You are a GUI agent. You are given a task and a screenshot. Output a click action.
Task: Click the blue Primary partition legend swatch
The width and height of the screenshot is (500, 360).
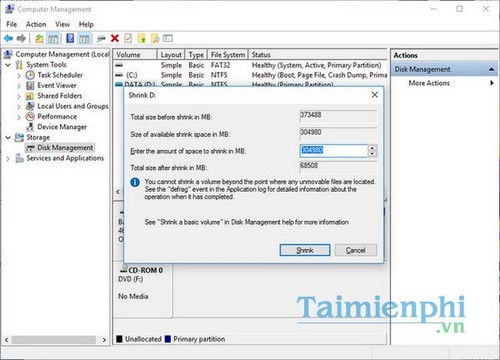click(x=168, y=339)
